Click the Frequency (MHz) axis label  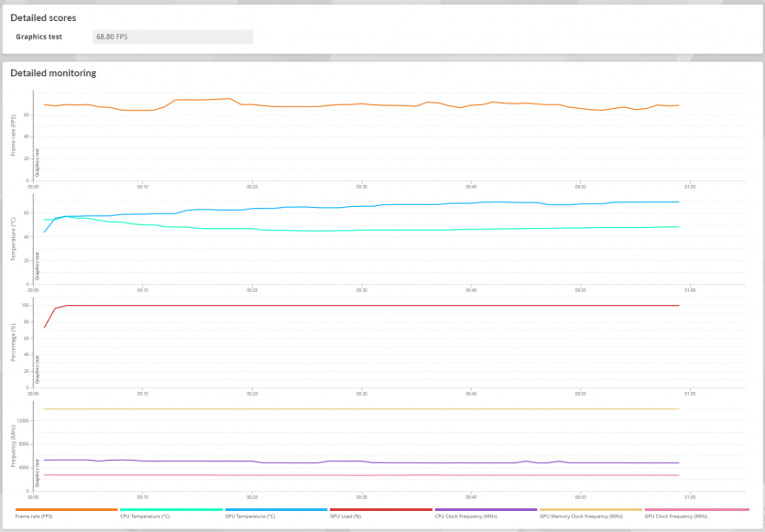pyautogui.click(x=14, y=448)
